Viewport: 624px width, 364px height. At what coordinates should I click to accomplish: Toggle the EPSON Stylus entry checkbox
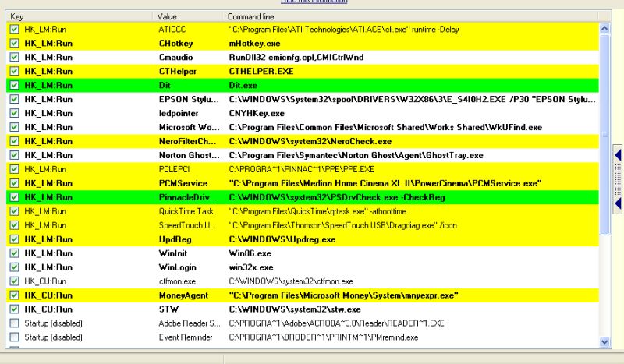(x=14, y=99)
